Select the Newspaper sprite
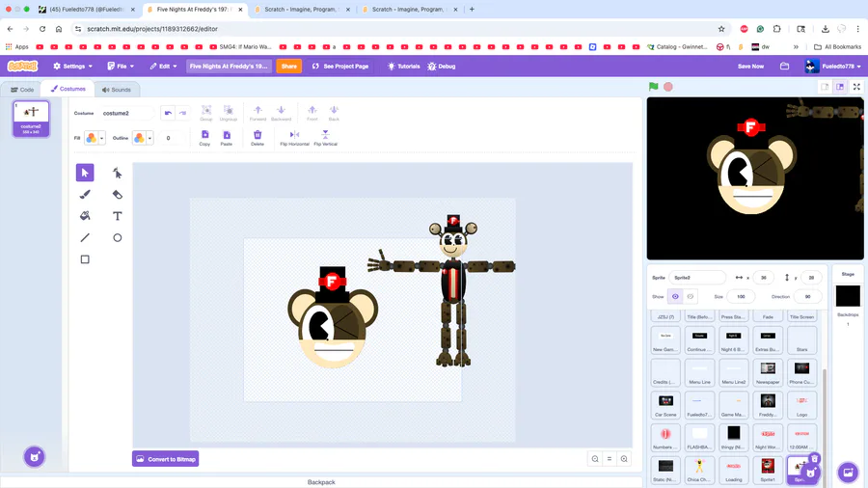 pos(768,372)
